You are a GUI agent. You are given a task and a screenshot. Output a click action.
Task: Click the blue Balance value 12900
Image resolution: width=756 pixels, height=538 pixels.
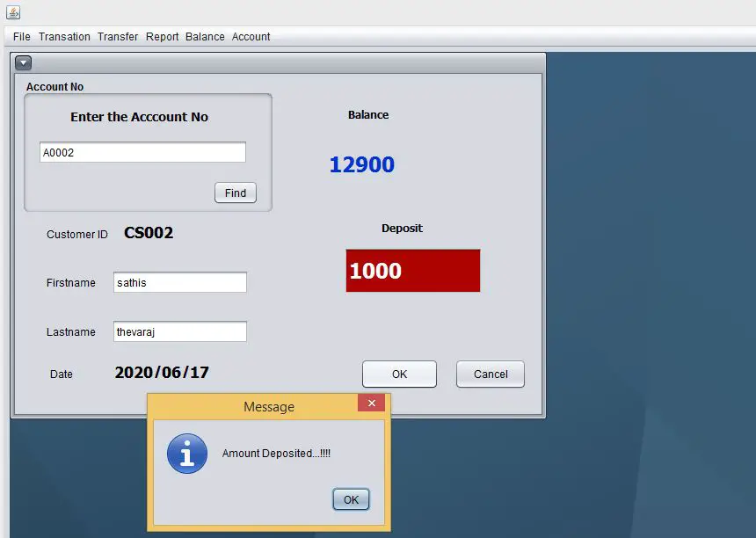pyautogui.click(x=362, y=164)
